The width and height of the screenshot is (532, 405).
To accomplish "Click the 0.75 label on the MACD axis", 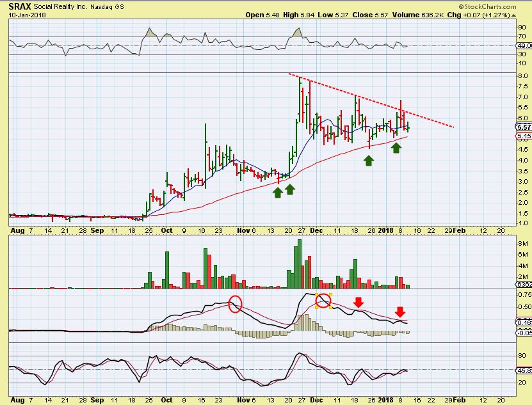I will [524, 294].
